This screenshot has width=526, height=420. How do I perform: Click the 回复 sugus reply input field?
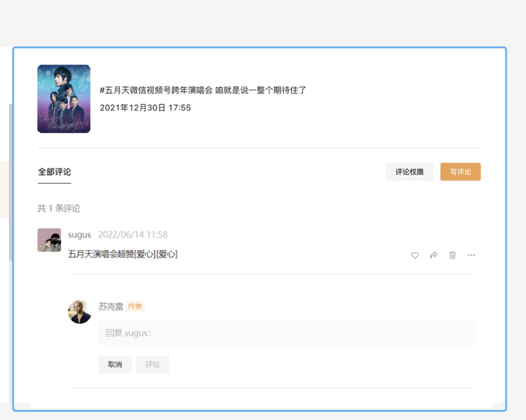click(x=286, y=332)
